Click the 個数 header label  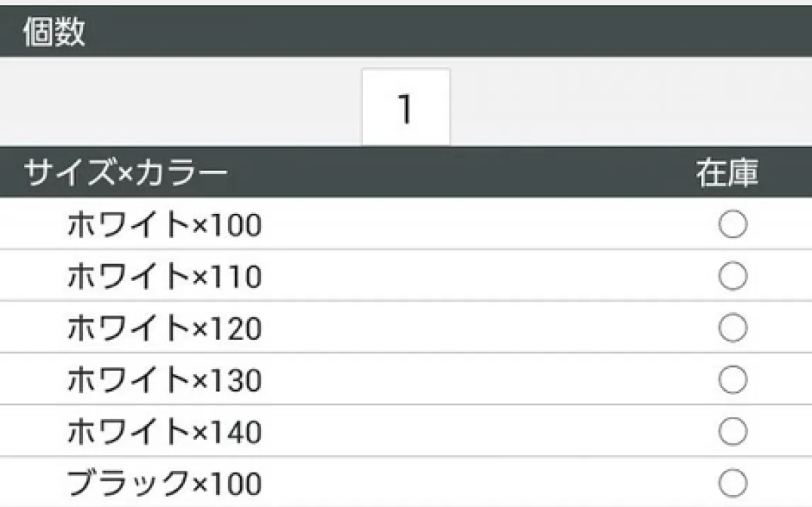click(54, 33)
